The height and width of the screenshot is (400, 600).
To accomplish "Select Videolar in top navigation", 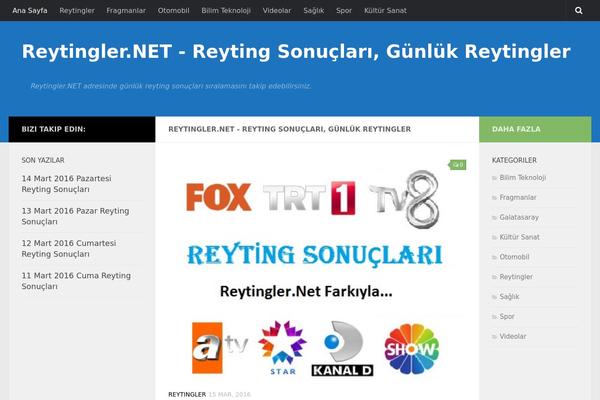I will point(277,11).
